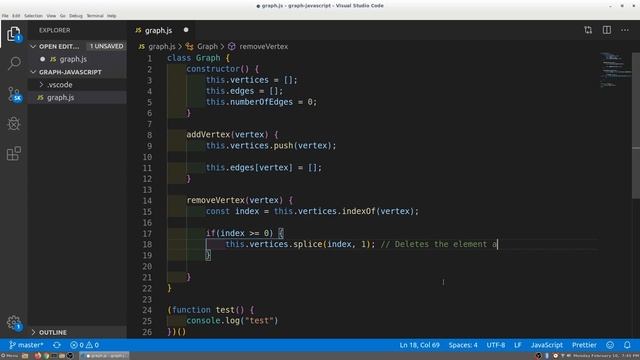Open the Search view icon

click(14, 63)
